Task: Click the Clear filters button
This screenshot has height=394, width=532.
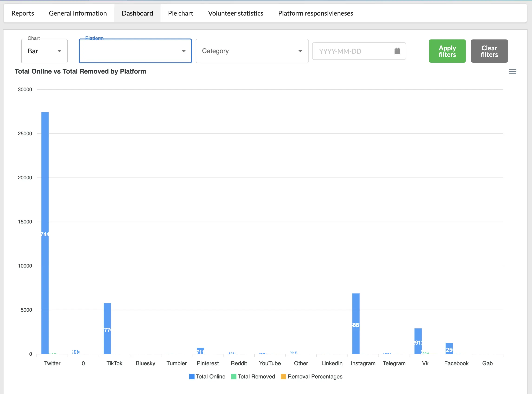Action: pyautogui.click(x=489, y=51)
